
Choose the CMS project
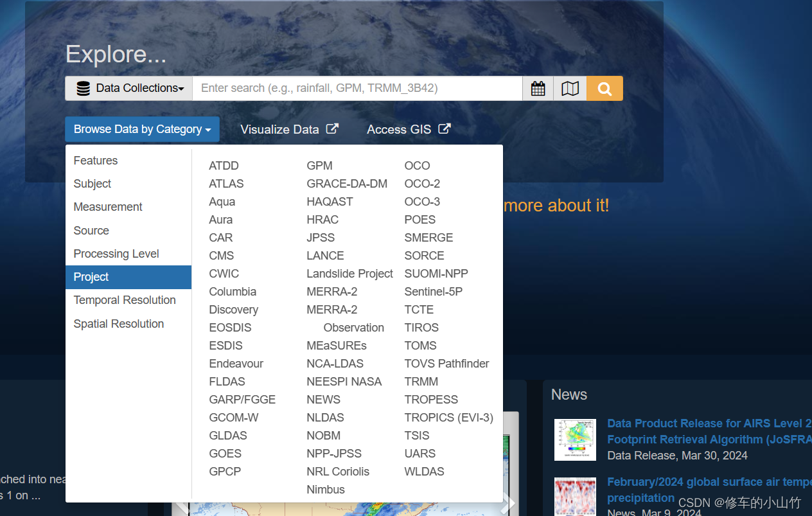[x=222, y=256]
